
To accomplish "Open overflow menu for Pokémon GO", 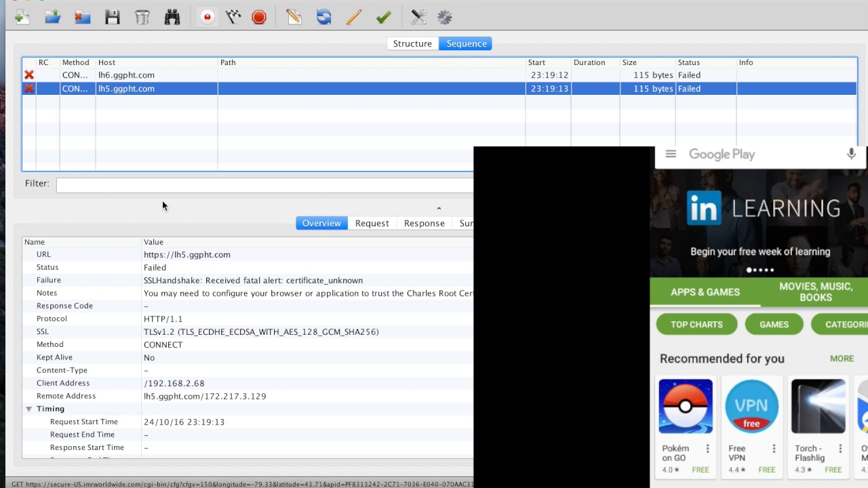I will pyautogui.click(x=707, y=449).
